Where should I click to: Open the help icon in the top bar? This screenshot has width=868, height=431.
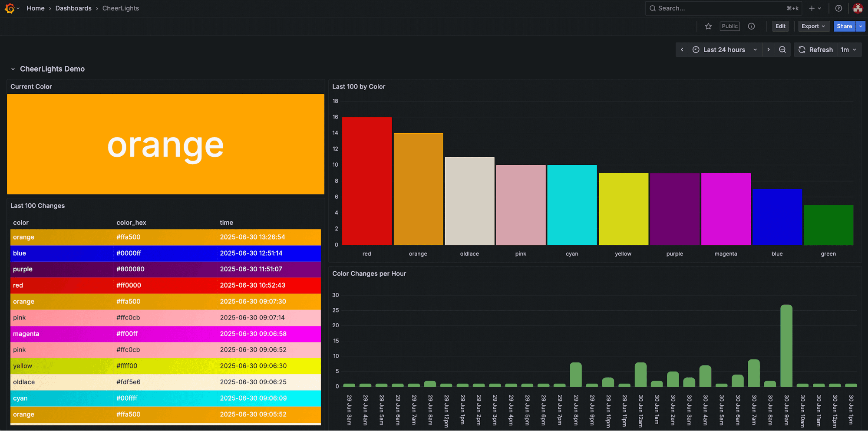point(838,8)
